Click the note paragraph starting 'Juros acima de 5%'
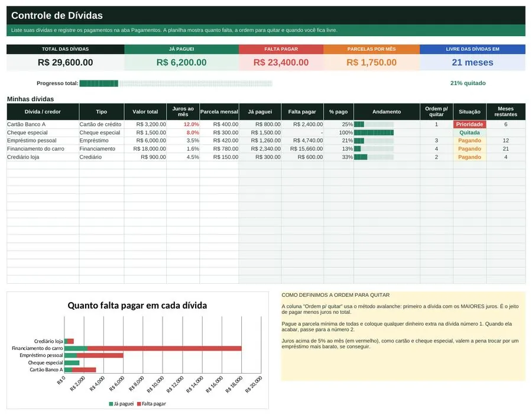The image size is (532, 415). pyautogui.click(x=400, y=343)
